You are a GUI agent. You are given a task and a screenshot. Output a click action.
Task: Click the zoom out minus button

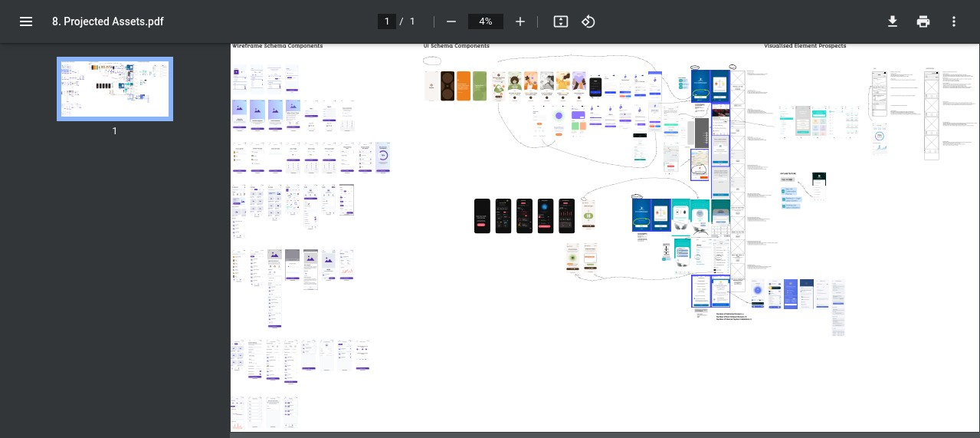click(x=451, y=21)
